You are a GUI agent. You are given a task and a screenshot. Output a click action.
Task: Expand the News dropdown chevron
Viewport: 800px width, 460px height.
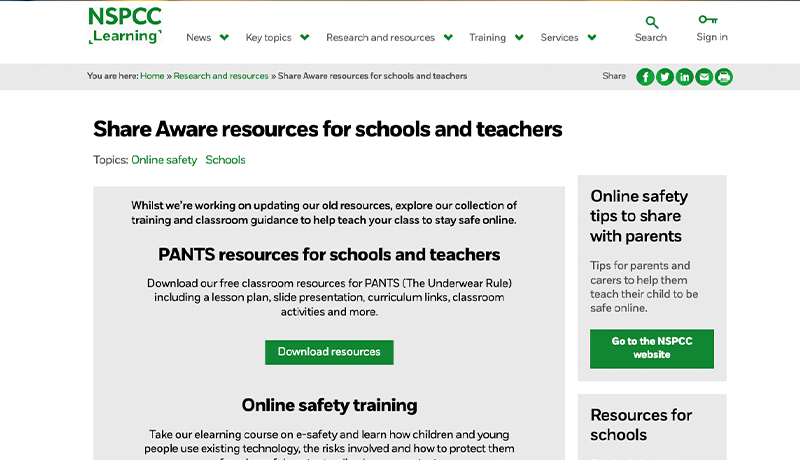coord(224,38)
